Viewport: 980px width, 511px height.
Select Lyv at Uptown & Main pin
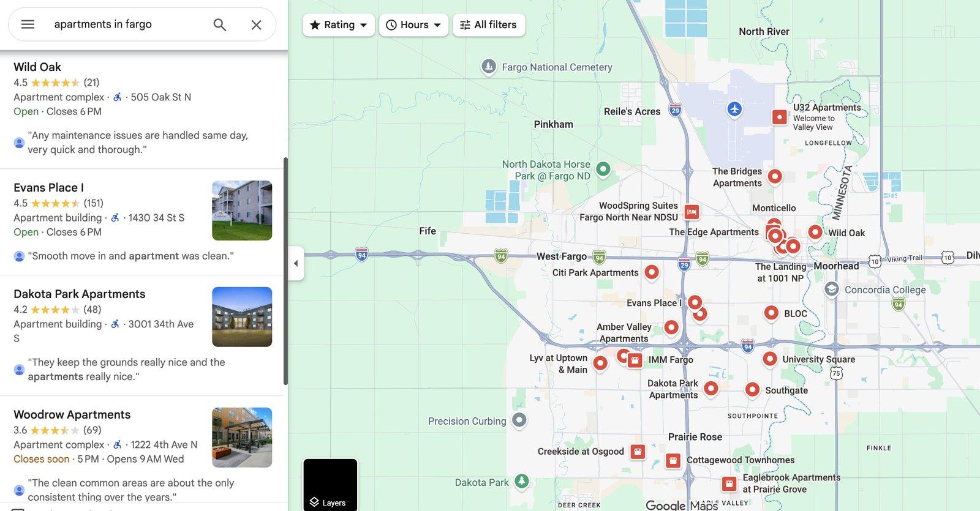[x=600, y=363]
